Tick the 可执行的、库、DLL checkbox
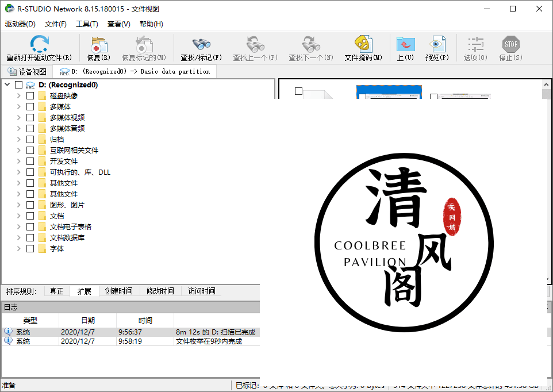This screenshot has height=392, width=553. [30, 172]
